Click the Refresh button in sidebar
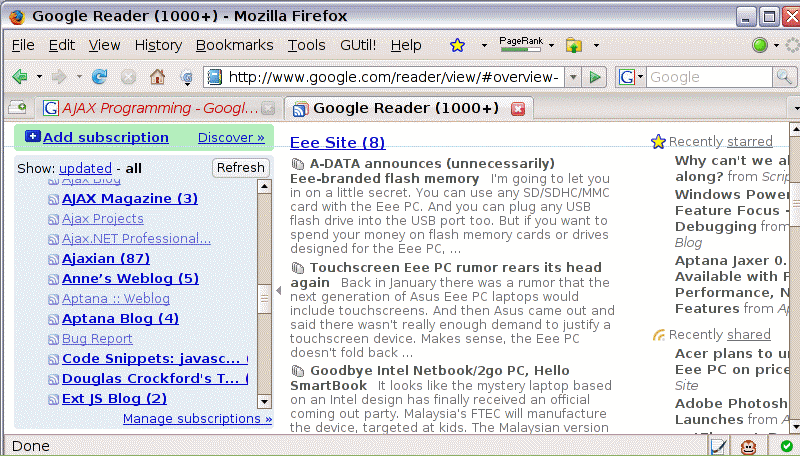The image size is (800, 456). pos(241,168)
